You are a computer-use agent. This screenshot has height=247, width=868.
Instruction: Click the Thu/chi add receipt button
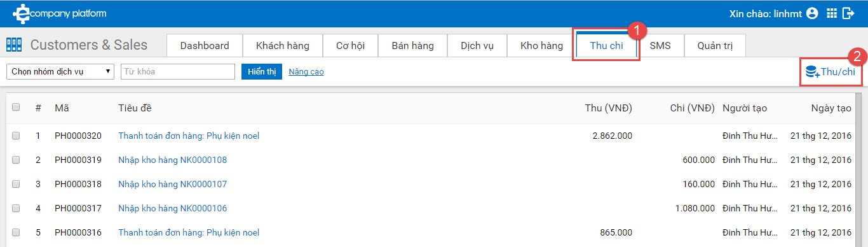tap(830, 71)
